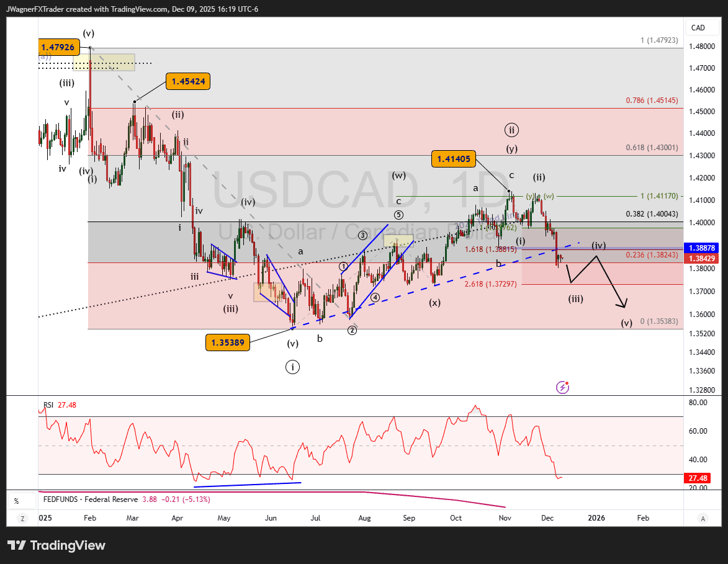Click the 1.35389 price label

(227, 342)
